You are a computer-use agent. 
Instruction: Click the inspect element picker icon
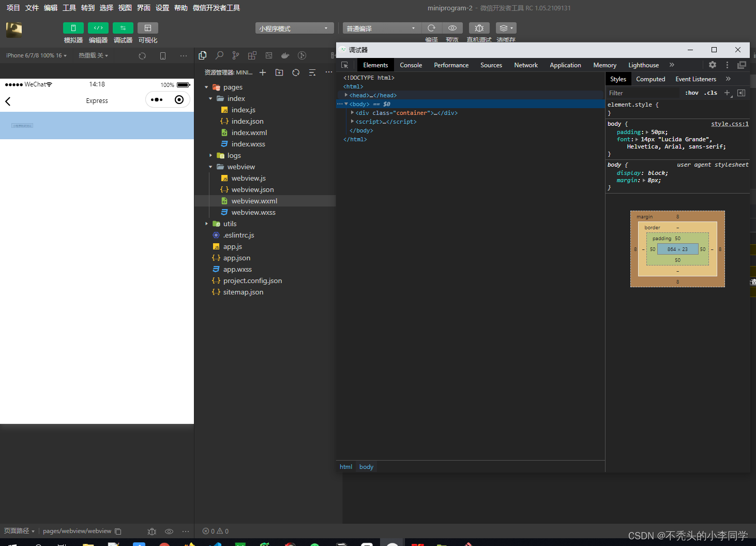tap(345, 65)
